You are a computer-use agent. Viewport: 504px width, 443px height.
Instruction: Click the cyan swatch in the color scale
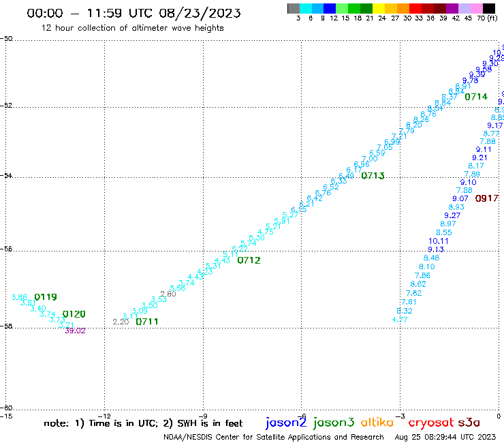[x=305, y=8]
